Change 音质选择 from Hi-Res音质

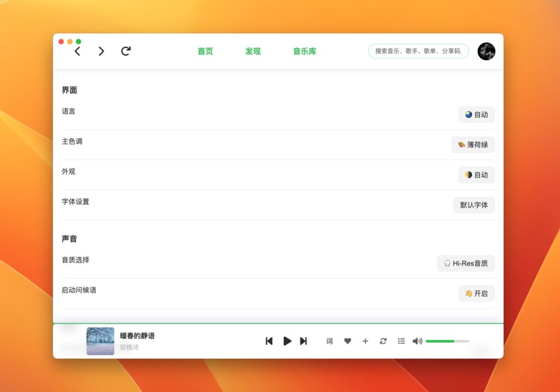(x=465, y=263)
